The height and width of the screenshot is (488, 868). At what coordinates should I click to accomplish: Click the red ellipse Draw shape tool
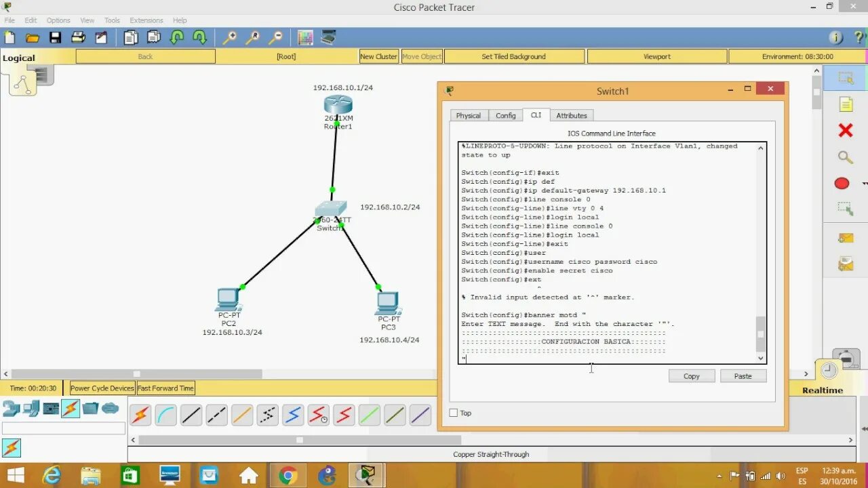coord(842,184)
